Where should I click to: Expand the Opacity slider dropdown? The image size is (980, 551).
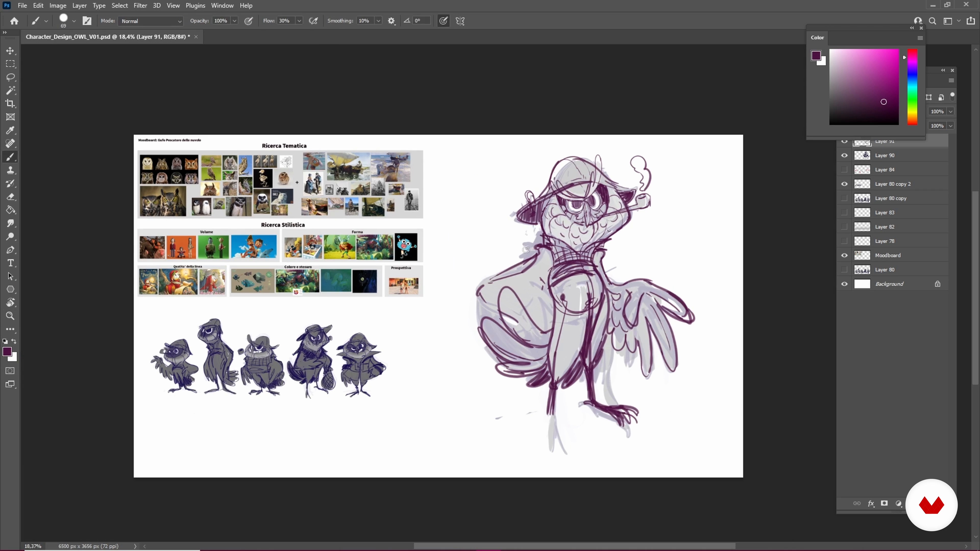[234, 21]
